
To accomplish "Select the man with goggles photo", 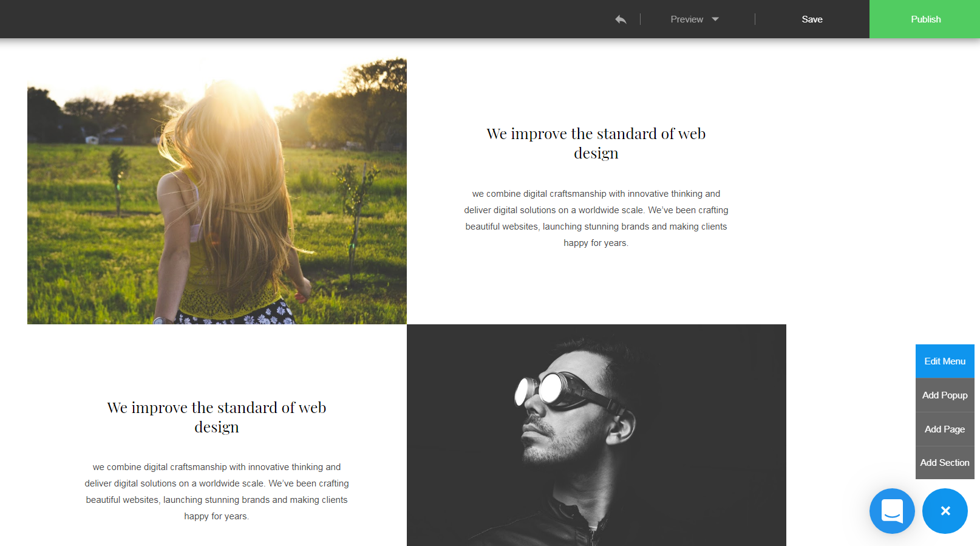I will [x=596, y=435].
